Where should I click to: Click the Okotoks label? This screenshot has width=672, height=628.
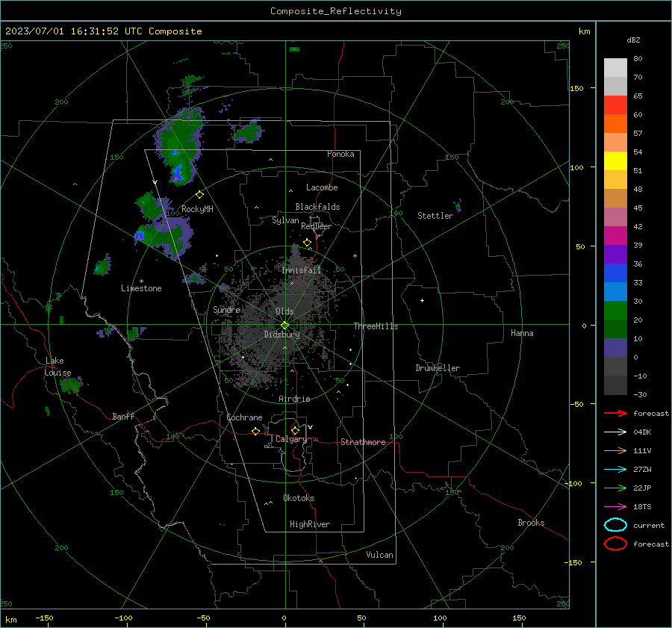(299, 498)
